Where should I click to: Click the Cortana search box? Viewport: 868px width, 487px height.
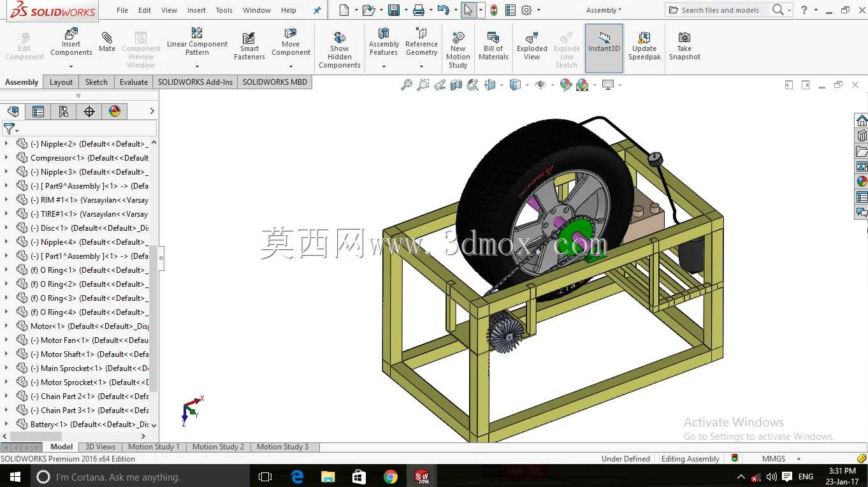(x=140, y=476)
